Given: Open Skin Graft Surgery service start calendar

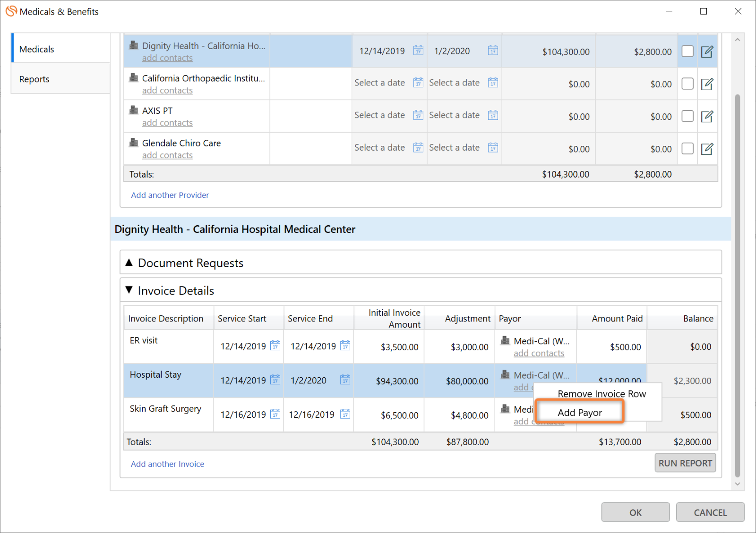Looking at the screenshot, I should click(x=275, y=414).
